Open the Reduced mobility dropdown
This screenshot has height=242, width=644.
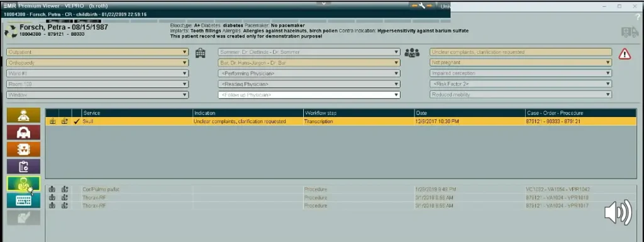521,95
